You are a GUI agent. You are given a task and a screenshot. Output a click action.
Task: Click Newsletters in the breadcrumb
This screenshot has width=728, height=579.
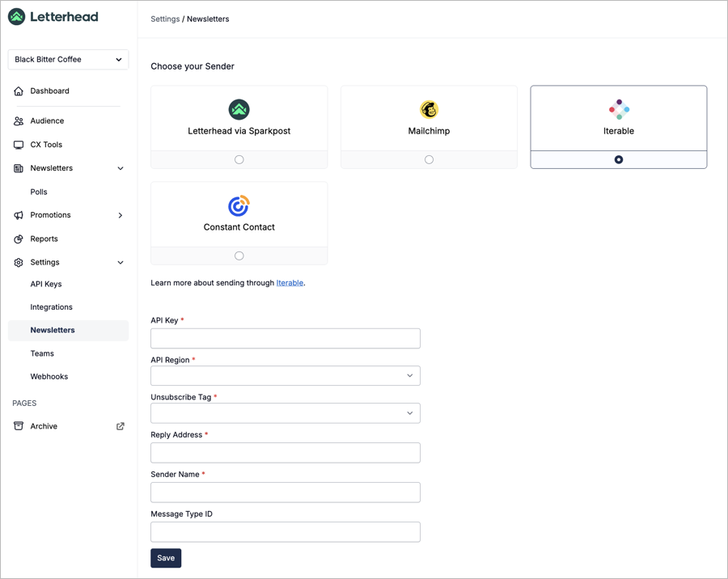[x=208, y=19]
